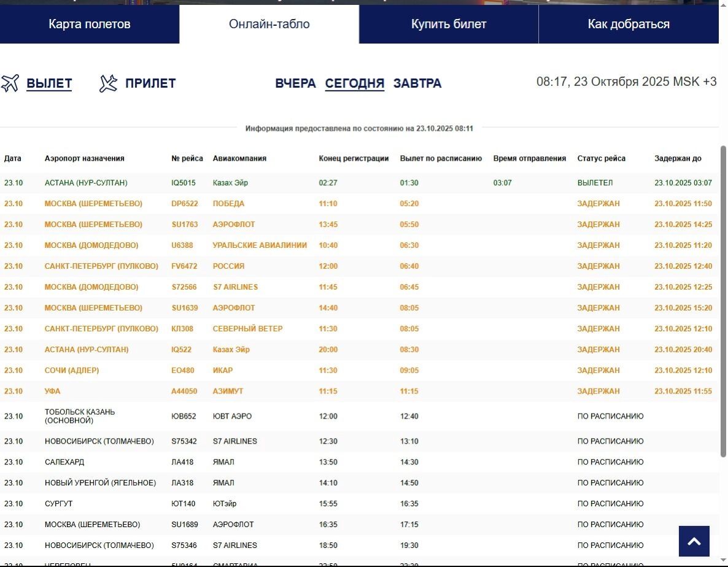This screenshot has width=728, height=567.
Task: Click the Статус рейса column header
Action: pyautogui.click(x=601, y=158)
